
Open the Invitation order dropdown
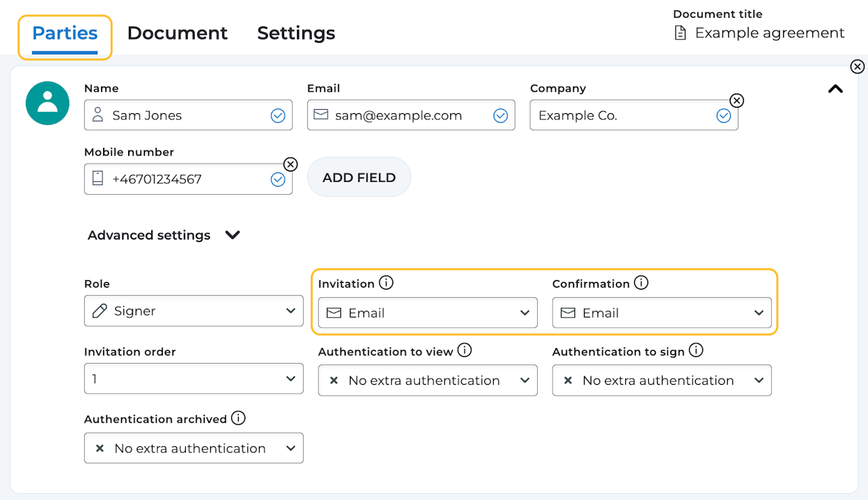(x=193, y=379)
